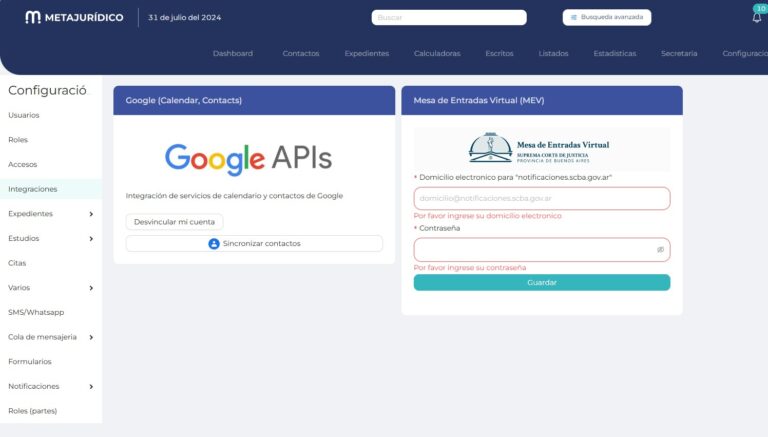Image resolution: width=768 pixels, height=437 pixels.
Task: Expand the Expedientes sidebar submenu
Action: (91, 214)
